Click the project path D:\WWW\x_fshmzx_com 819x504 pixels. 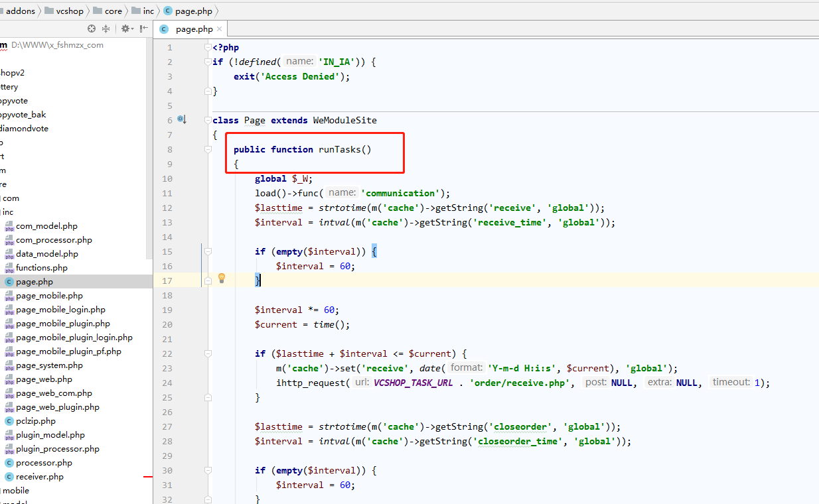tap(57, 45)
